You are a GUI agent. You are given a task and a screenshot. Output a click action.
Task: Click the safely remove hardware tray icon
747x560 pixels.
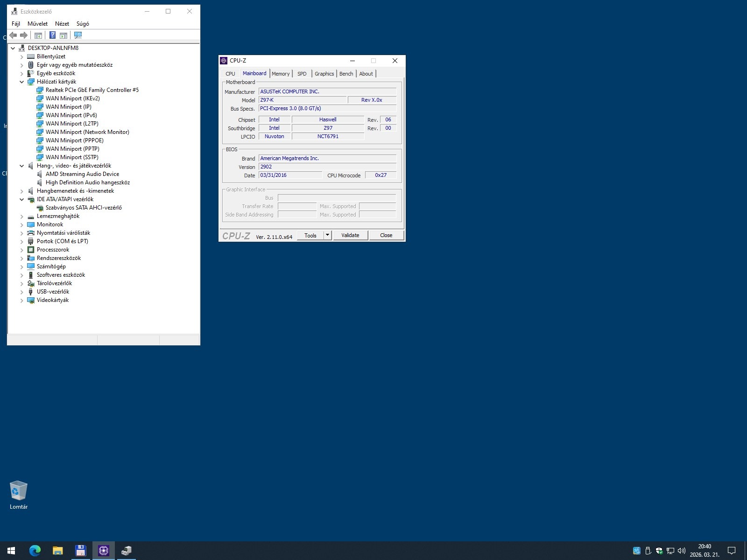(648, 551)
